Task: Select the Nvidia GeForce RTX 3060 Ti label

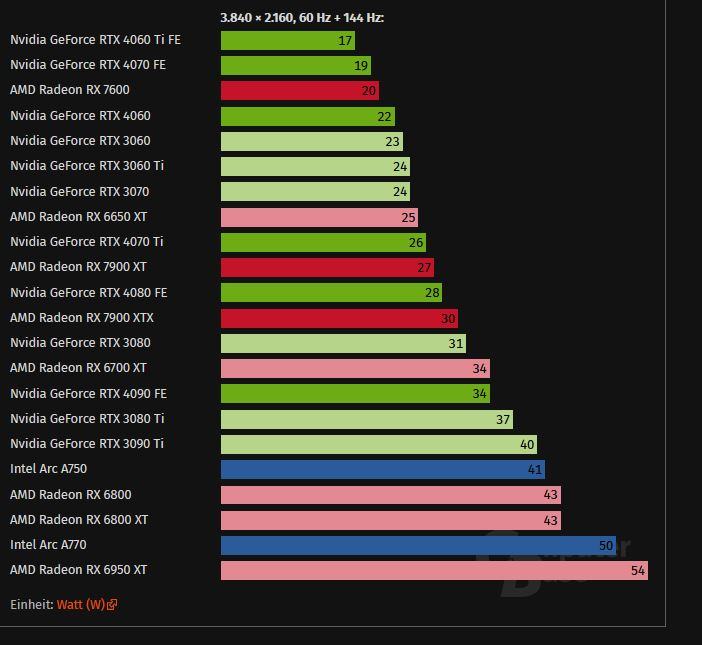Action: click(x=87, y=166)
